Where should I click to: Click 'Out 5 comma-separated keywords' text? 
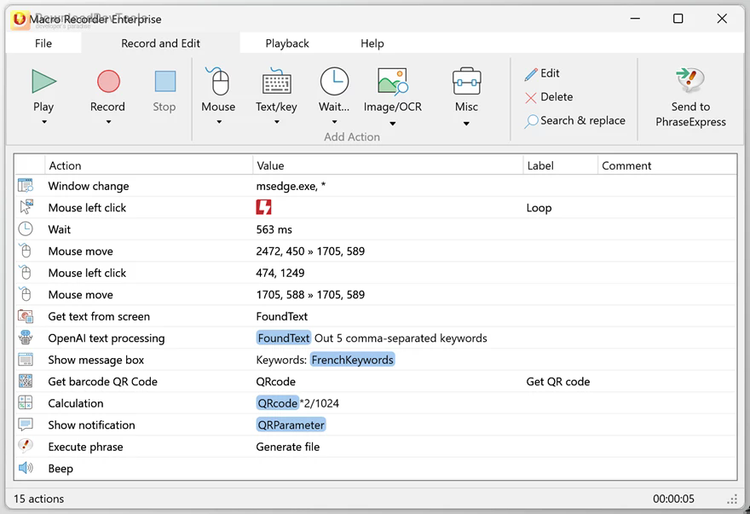click(401, 338)
